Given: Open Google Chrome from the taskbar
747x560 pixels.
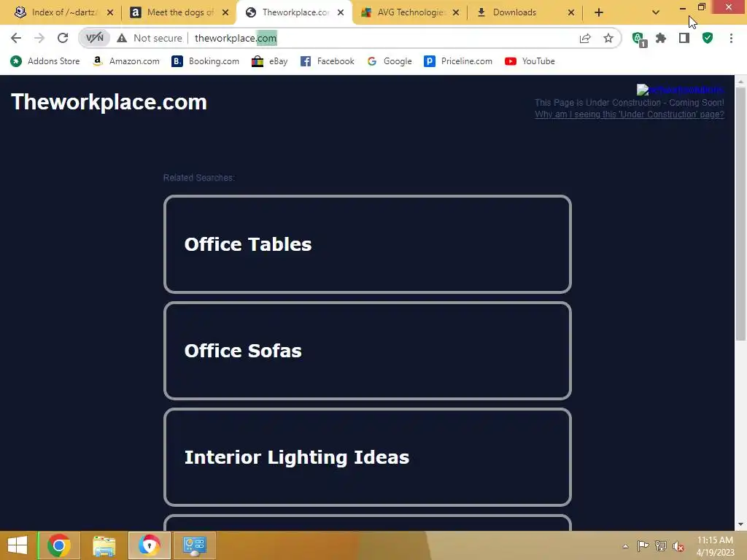Looking at the screenshot, I should [x=59, y=545].
